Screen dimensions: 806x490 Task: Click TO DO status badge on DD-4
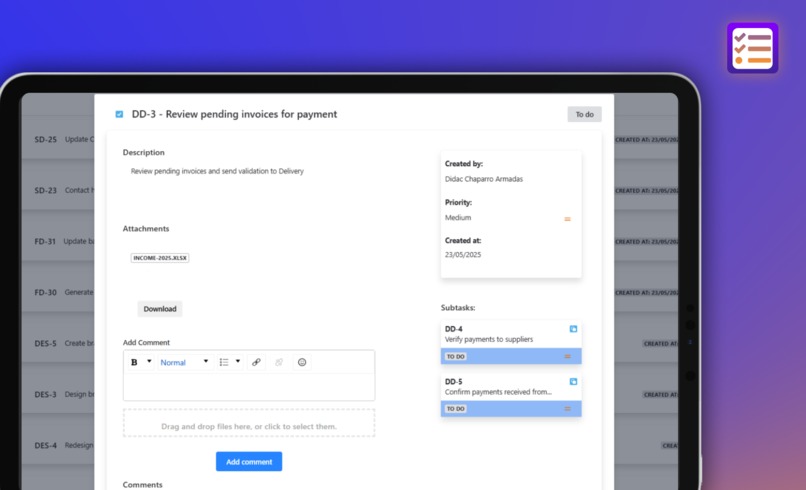pyautogui.click(x=455, y=356)
